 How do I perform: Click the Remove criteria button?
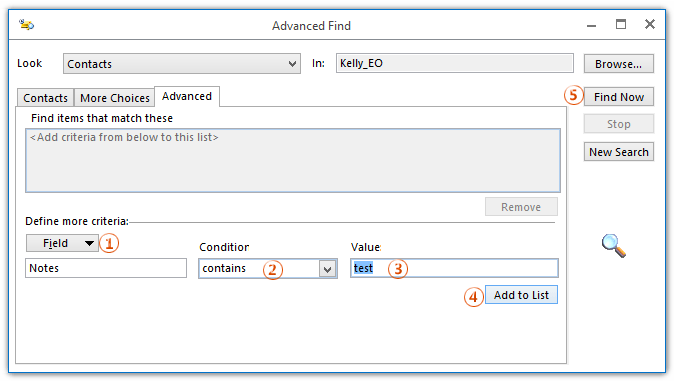click(521, 207)
